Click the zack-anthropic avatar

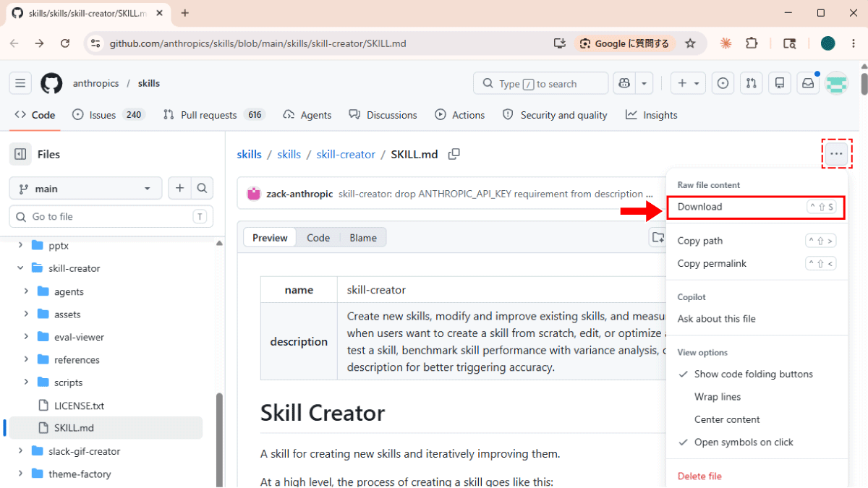click(x=254, y=194)
